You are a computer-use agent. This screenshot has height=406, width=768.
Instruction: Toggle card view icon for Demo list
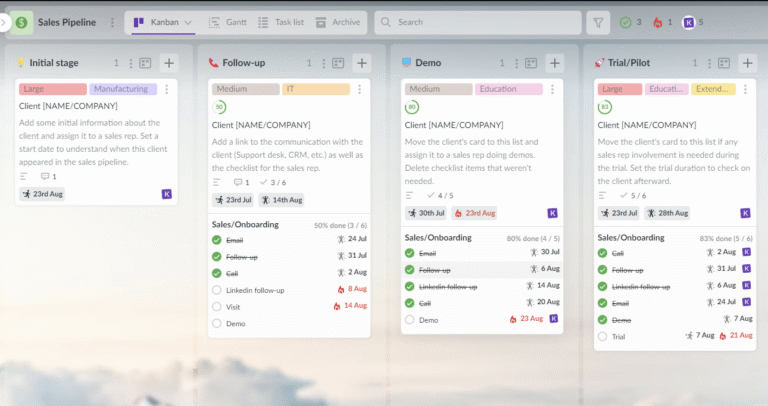pyautogui.click(x=531, y=63)
